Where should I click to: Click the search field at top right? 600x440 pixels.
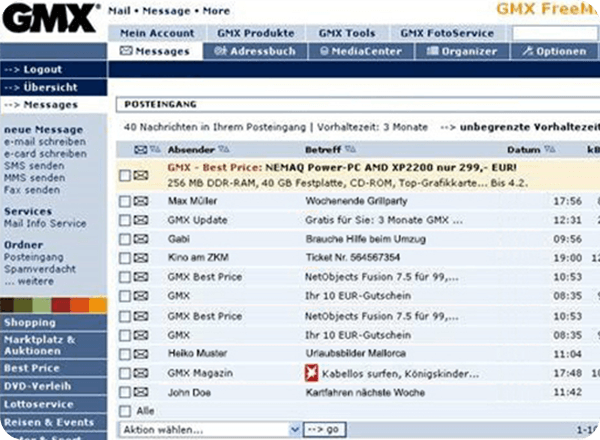(555, 33)
